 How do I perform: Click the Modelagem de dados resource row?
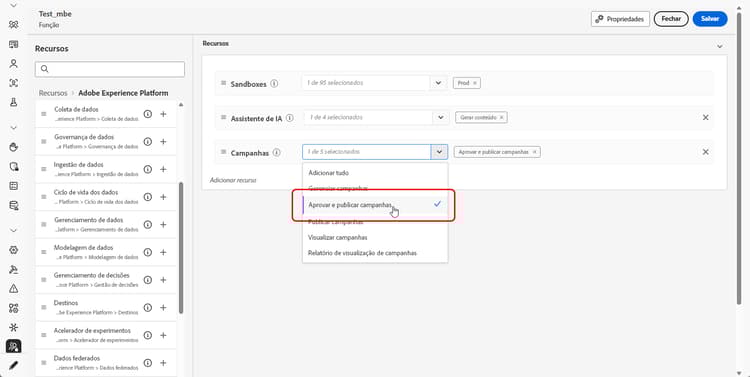click(105, 252)
